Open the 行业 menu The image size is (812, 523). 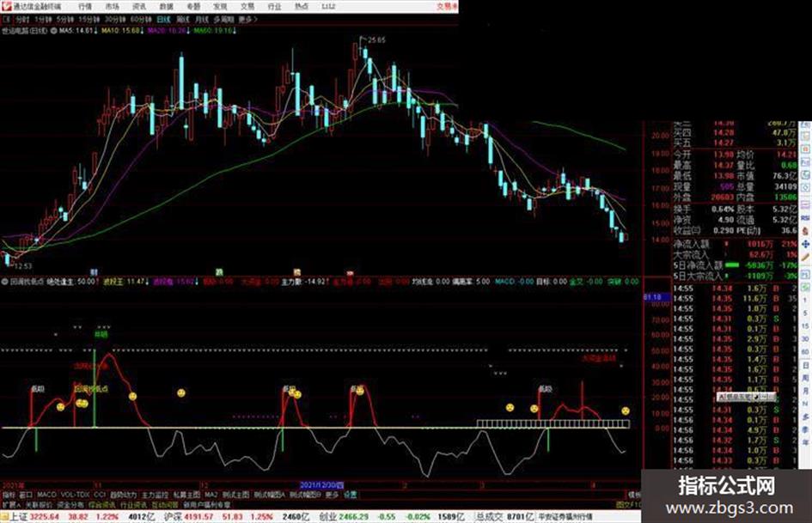274,6
